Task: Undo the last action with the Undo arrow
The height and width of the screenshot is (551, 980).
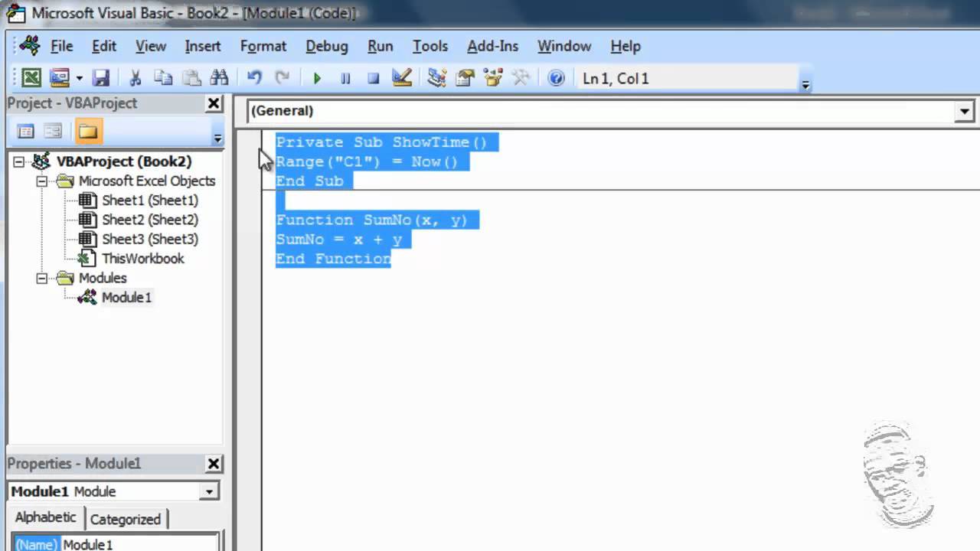Action: point(254,77)
